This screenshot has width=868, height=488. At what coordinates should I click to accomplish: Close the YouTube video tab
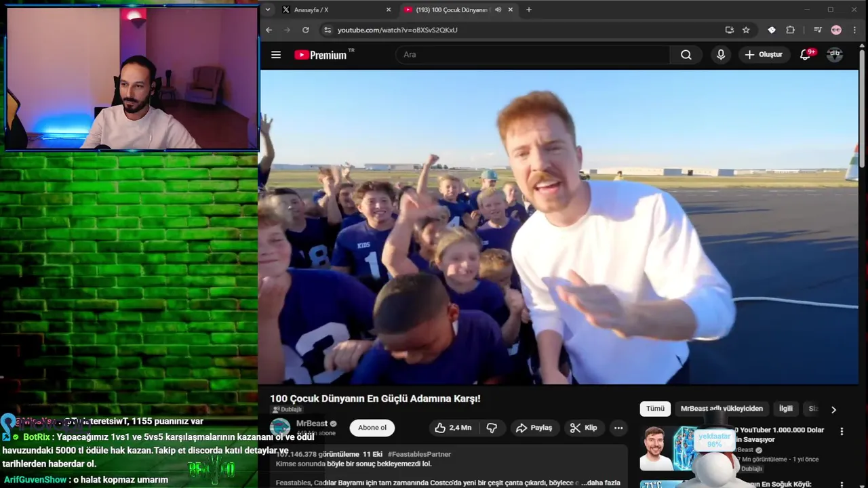(x=510, y=9)
